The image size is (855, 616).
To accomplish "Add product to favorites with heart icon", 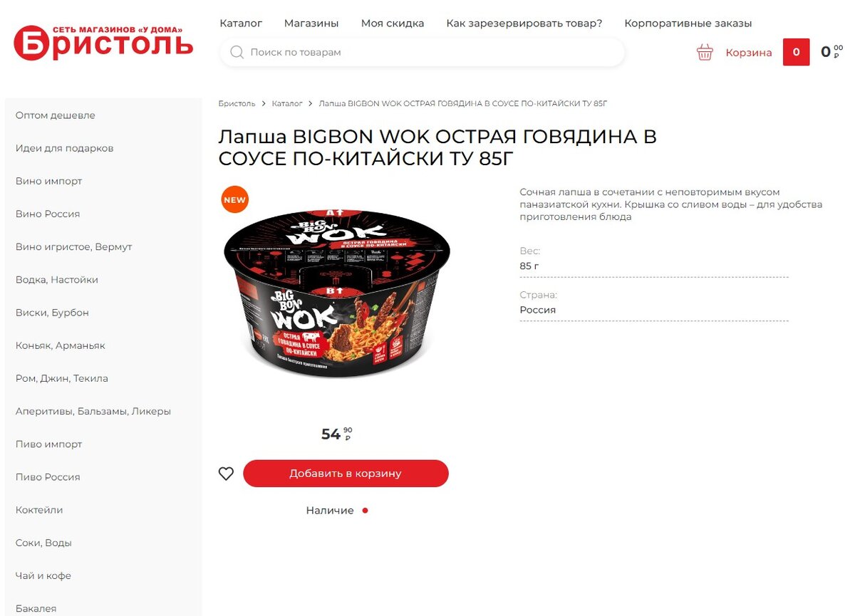I will (x=226, y=474).
